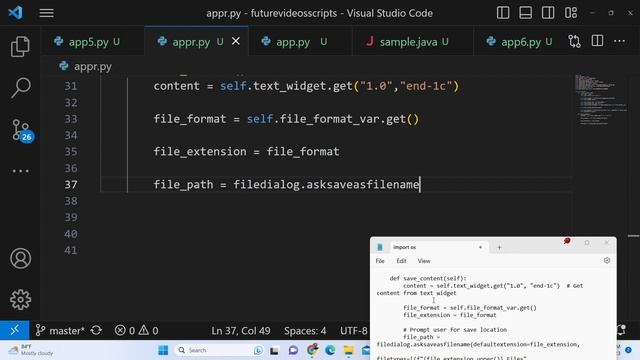This screenshot has width=640, height=360.
Task: Toggle secondary side bar layout icon
Action: [548, 13]
